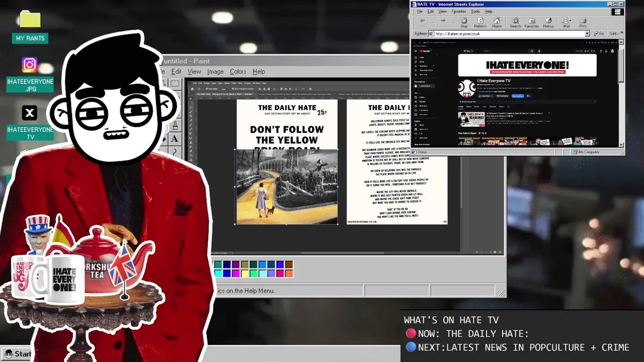The height and width of the screenshot is (362, 644).
Task: Click the Print icon in the browser toolbar
Action: (583, 23)
